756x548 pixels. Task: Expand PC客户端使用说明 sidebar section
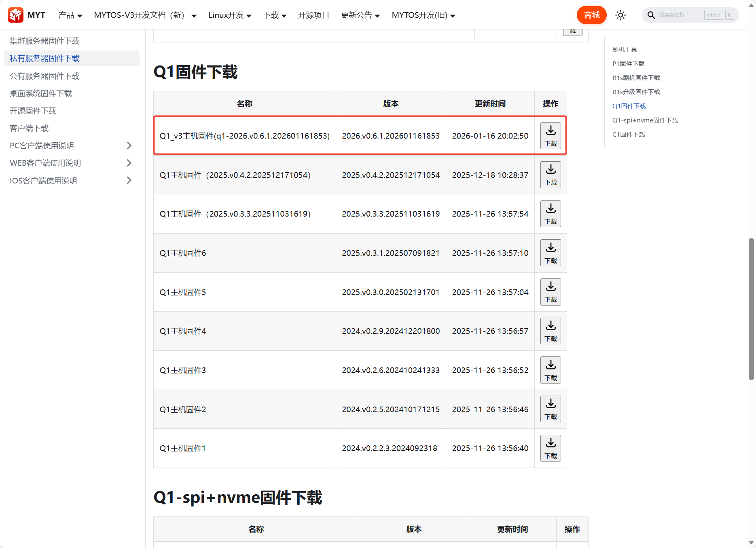(x=129, y=145)
